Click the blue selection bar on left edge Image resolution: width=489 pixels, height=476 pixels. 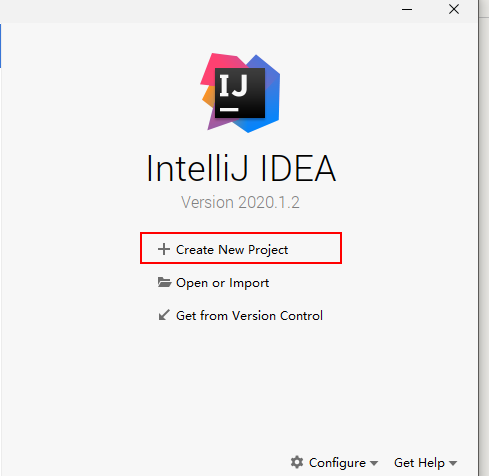(x=1, y=46)
